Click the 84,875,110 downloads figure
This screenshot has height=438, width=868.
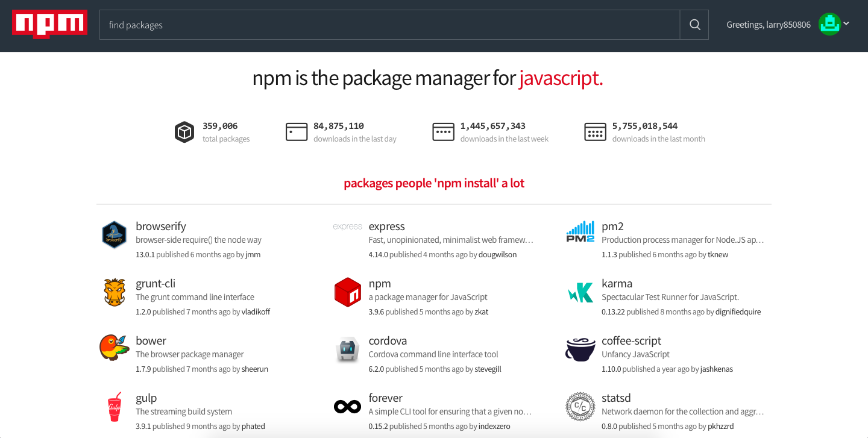pos(339,126)
